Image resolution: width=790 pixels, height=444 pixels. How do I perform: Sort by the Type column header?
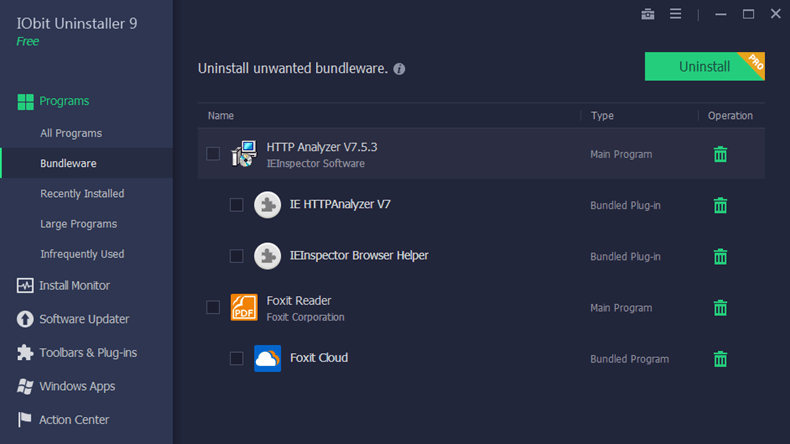(x=602, y=116)
